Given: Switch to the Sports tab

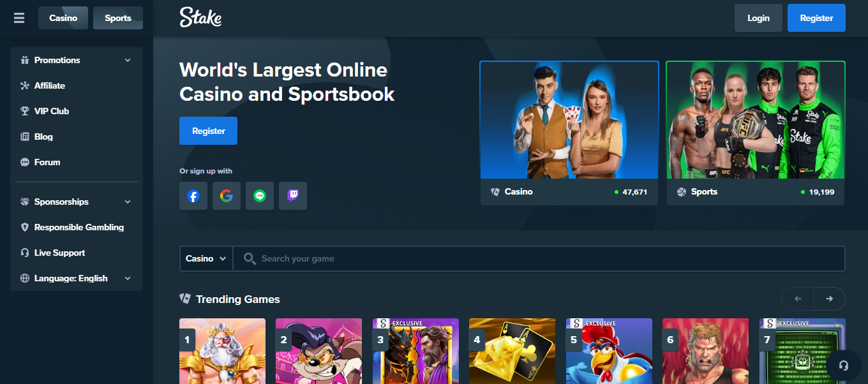Looking at the screenshot, I should [118, 18].
